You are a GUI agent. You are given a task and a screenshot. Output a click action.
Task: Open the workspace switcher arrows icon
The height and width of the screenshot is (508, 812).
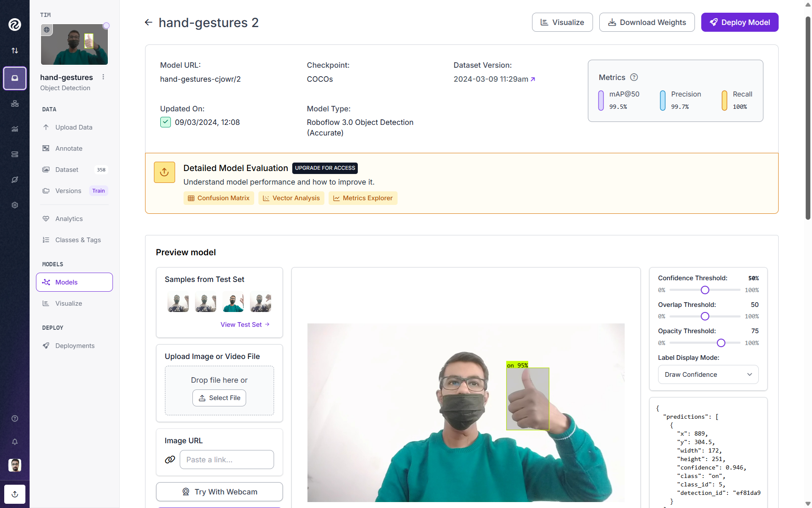15,50
